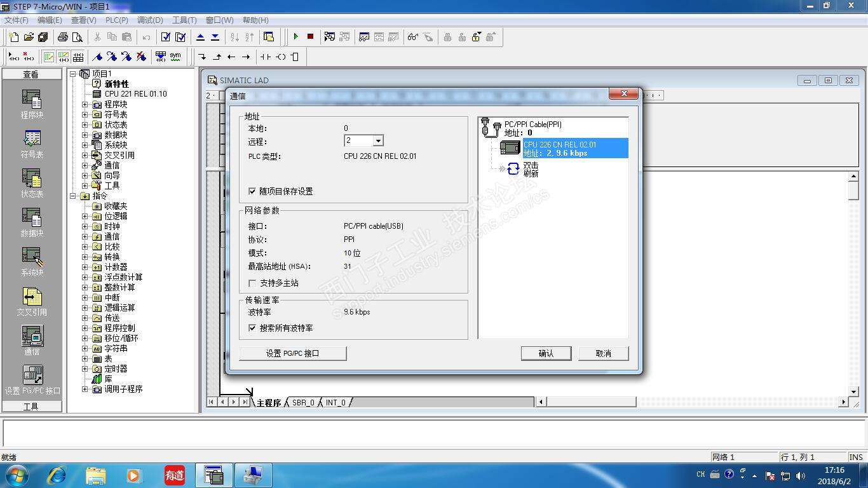
Task: Open Data Block in the view bar
Action: [x=32, y=223]
